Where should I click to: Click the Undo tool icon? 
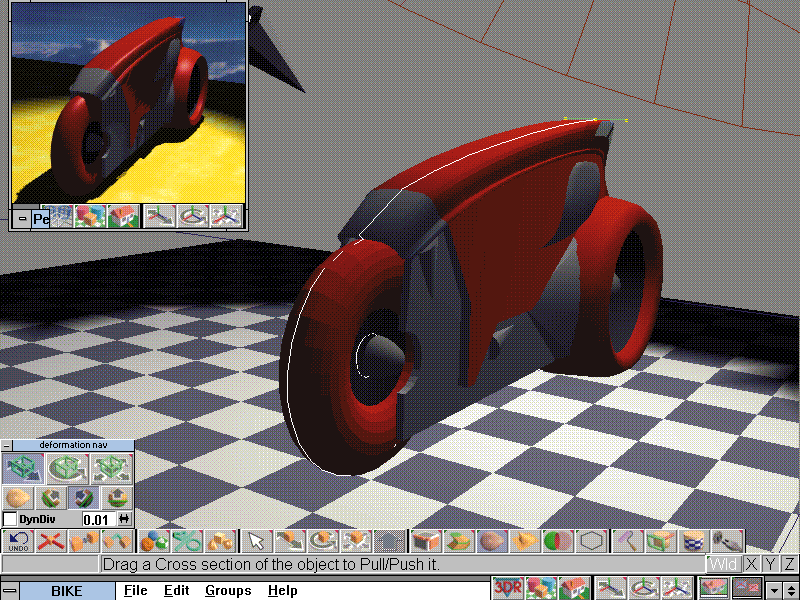[18, 541]
